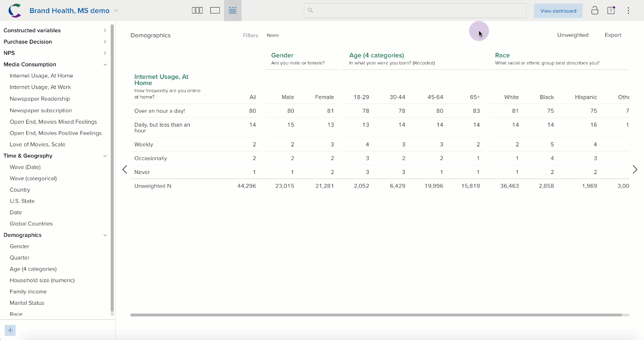Toggle the Unweighted setting

click(x=573, y=35)
